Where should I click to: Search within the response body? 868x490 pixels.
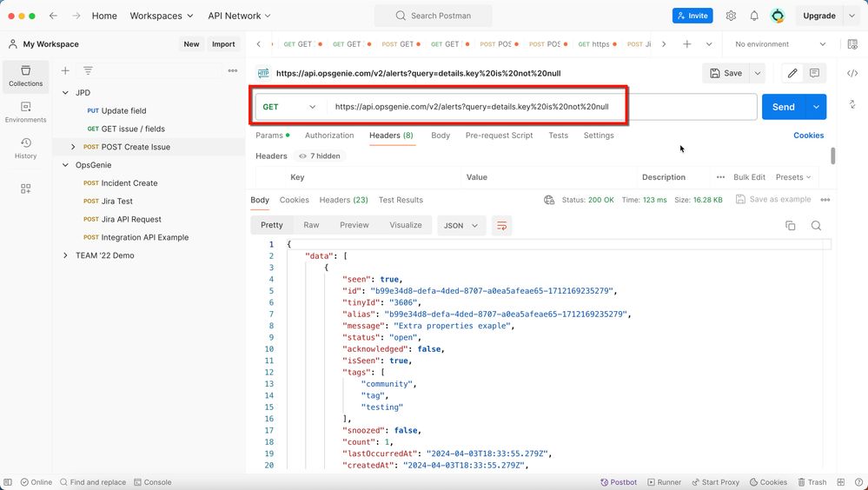(x=816, y=225)
